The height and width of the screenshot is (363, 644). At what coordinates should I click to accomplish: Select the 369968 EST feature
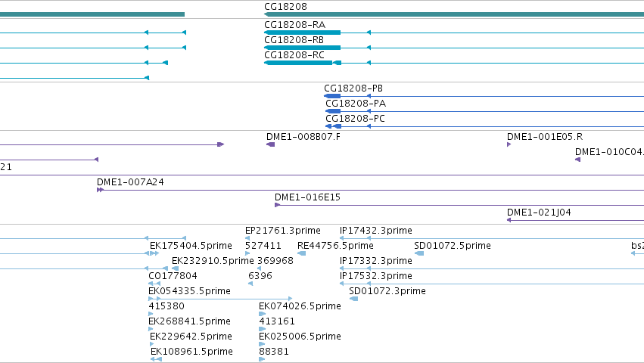point(259,268)
